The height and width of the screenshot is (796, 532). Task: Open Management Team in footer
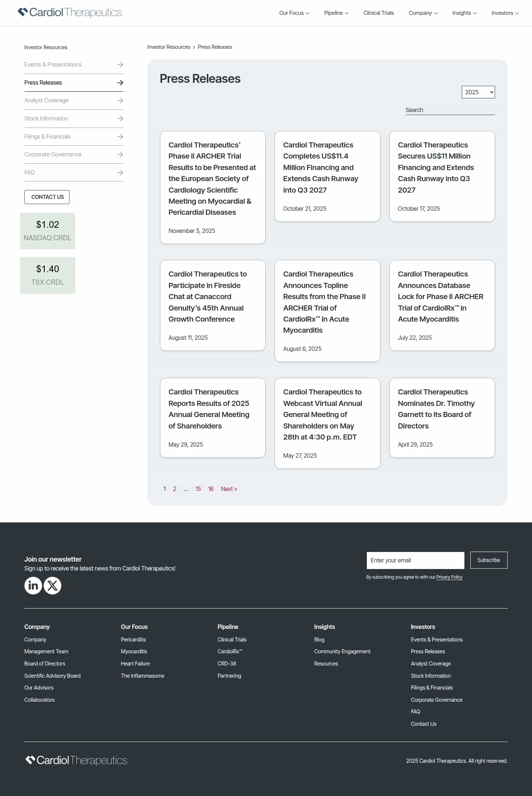(x=46, y=651)
